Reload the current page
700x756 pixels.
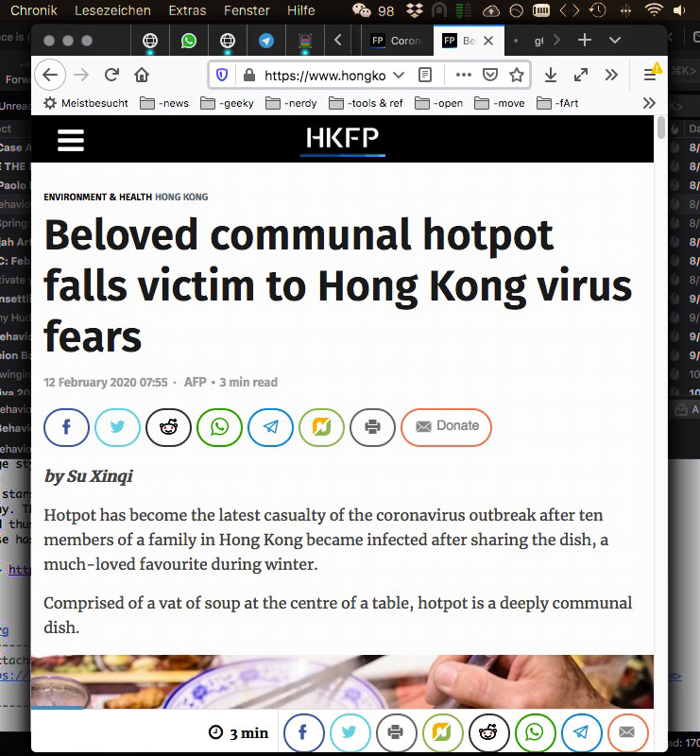(111, 75)
